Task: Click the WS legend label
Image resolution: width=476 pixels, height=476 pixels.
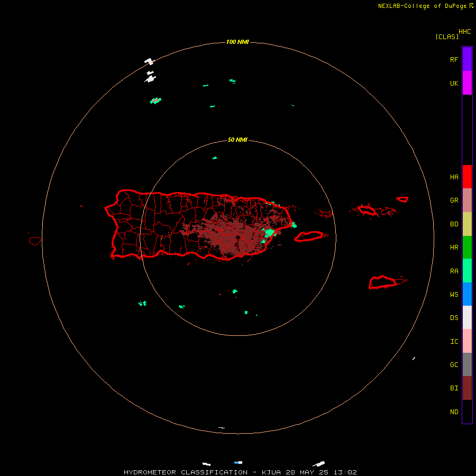Action: coord(454,294)
